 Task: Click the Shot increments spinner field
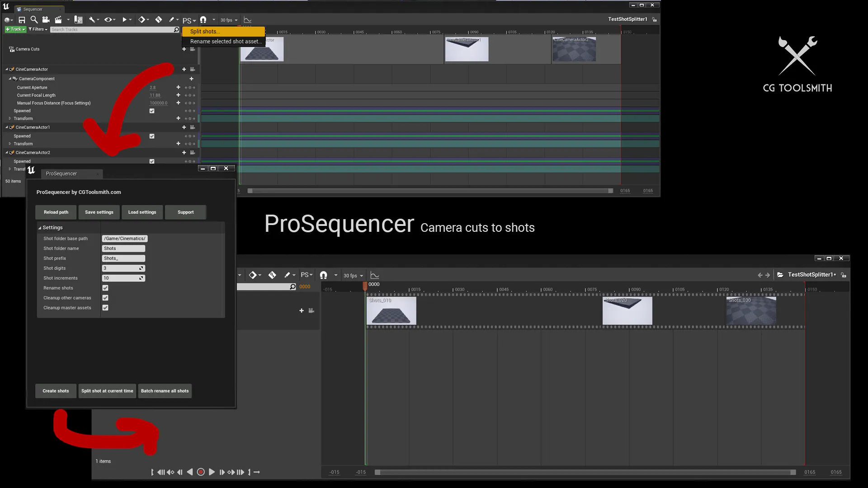coord(123,278)
